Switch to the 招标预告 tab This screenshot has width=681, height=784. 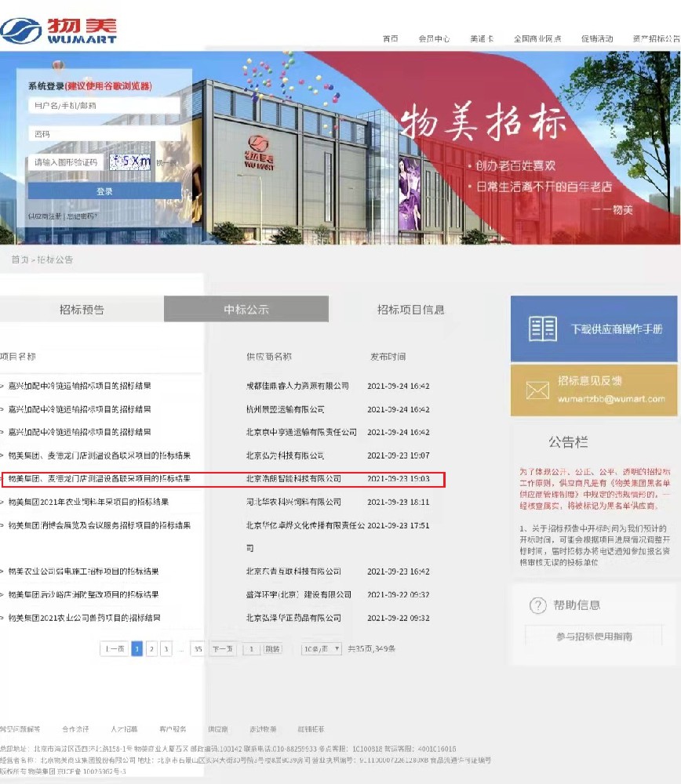(x=81, y=308)
